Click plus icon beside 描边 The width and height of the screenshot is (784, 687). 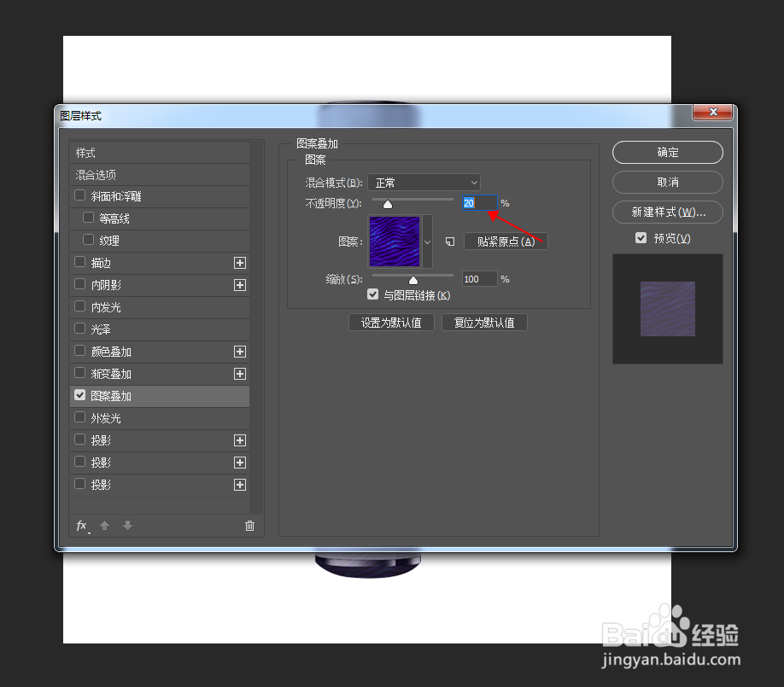[x=240, y=263]
